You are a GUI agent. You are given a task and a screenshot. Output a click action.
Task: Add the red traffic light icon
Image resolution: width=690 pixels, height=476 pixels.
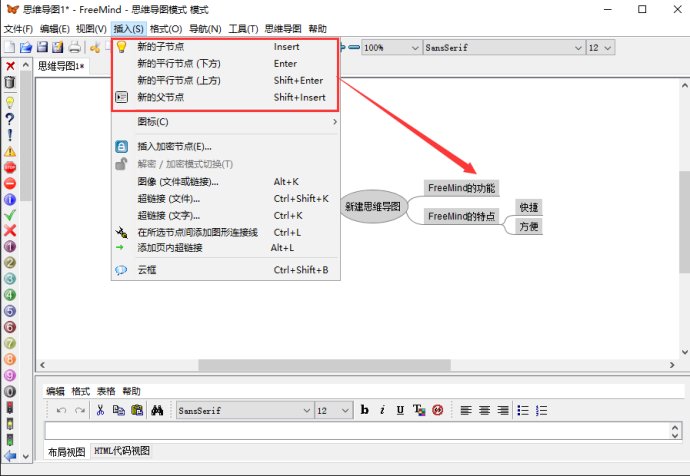click(10, 407)
